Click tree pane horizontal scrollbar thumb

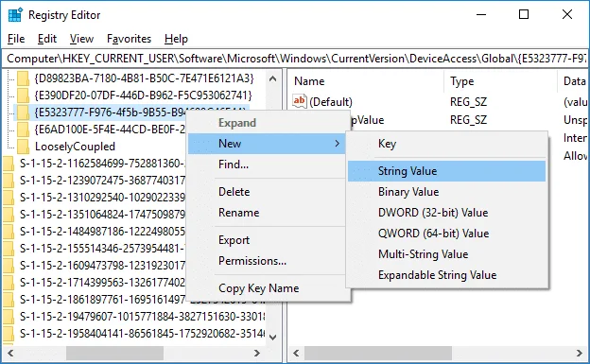[114, 353]
